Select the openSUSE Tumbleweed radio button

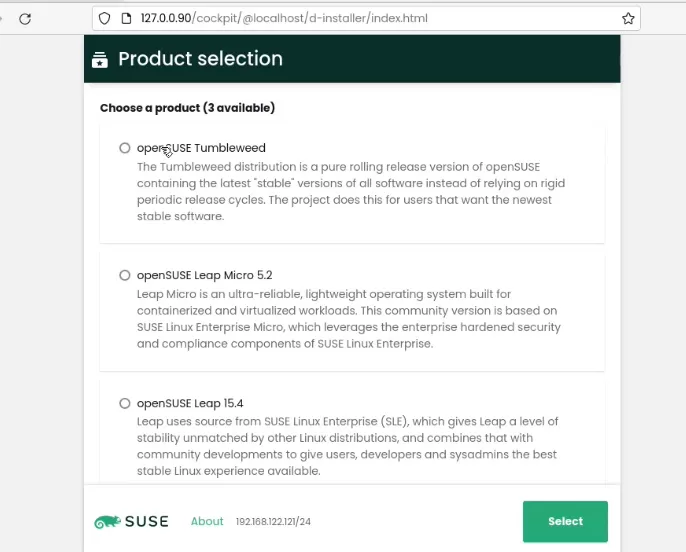[125, 148]
